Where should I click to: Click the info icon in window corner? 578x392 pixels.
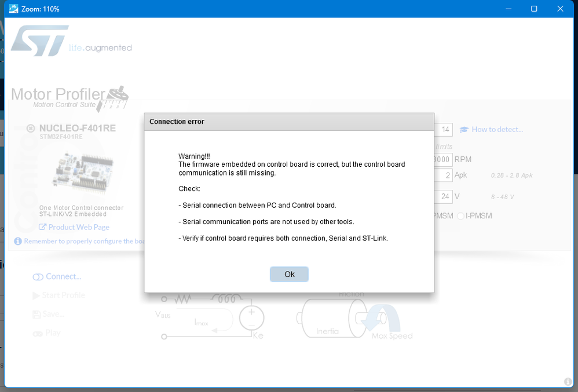[x=568, y=382]
